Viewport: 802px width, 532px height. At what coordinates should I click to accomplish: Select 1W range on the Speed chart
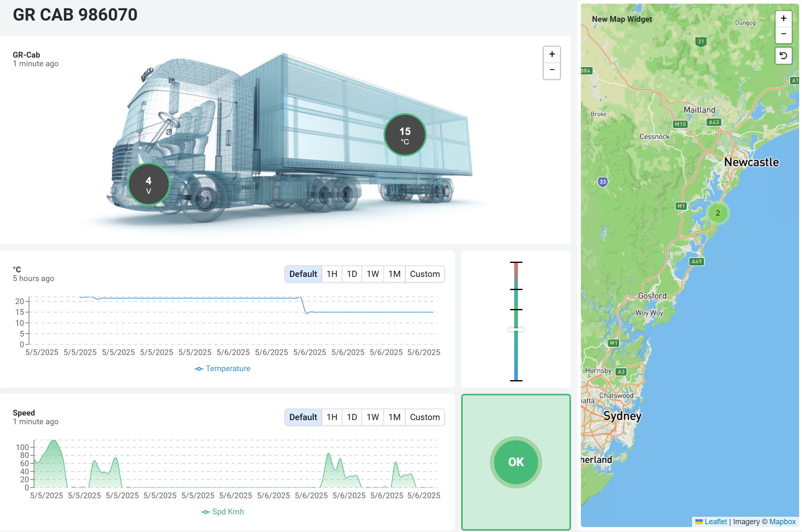[373, 417]
